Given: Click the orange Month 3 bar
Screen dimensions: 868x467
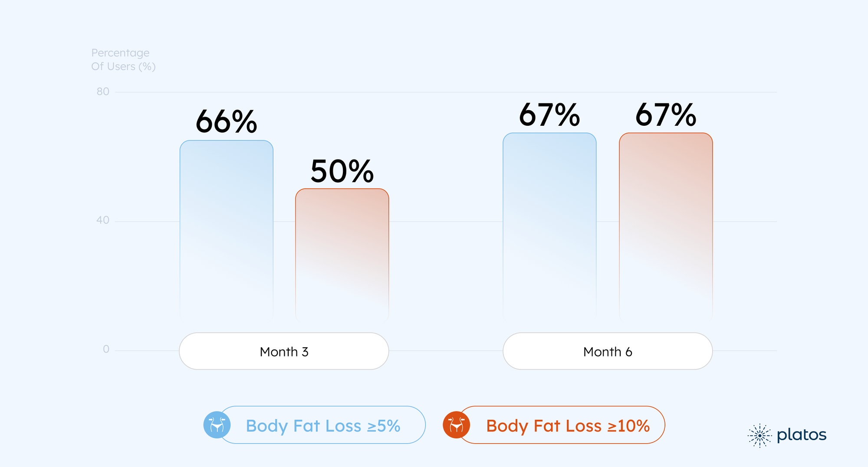Looking at the screenshot, I should 342,254.
